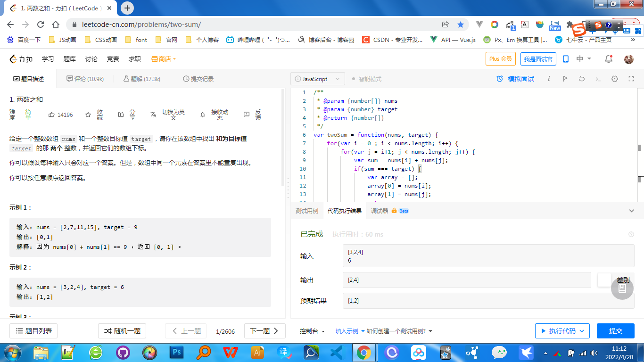Click browser reload button
The image size is (644, 362).
[x=41, y=25]
